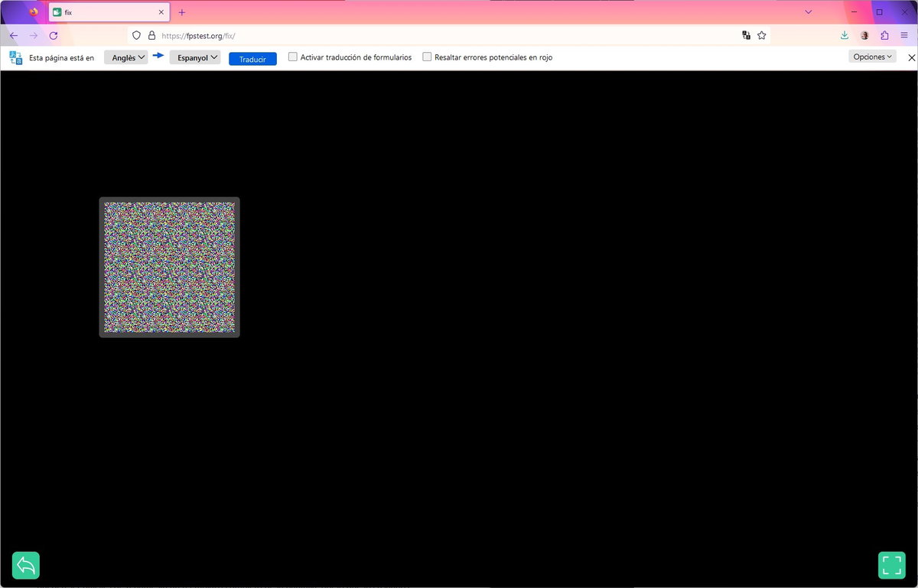Click the colorful pixel-noise fix square
This screenshot has height=588, width=918.
(x=169, y=268)
